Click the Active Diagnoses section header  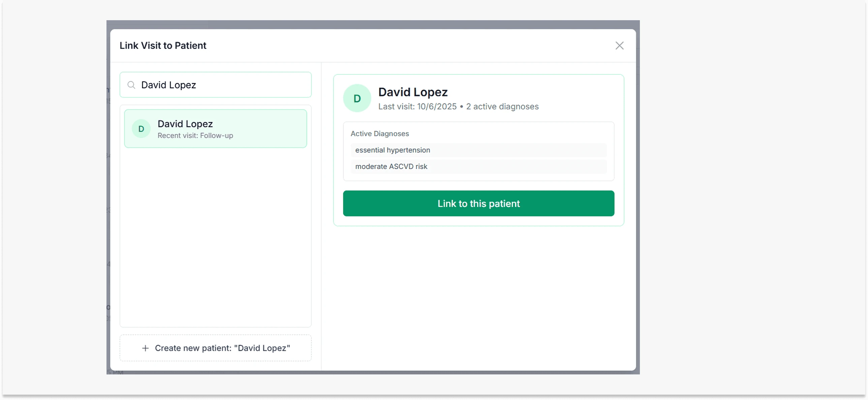click(x=380, y=134)
